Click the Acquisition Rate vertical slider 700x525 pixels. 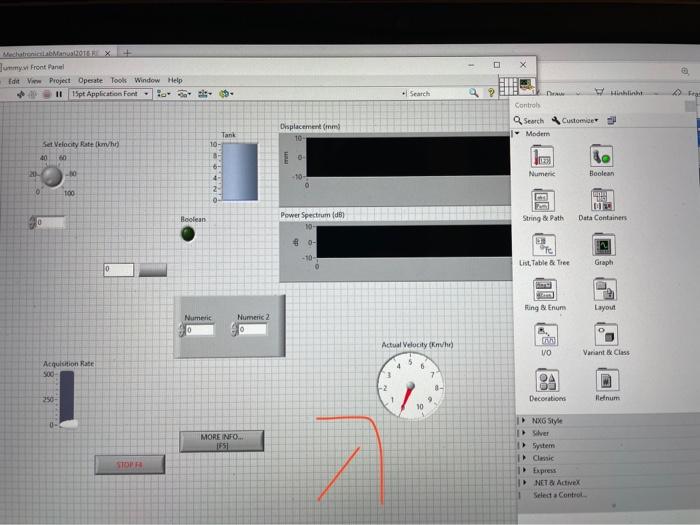67,399
